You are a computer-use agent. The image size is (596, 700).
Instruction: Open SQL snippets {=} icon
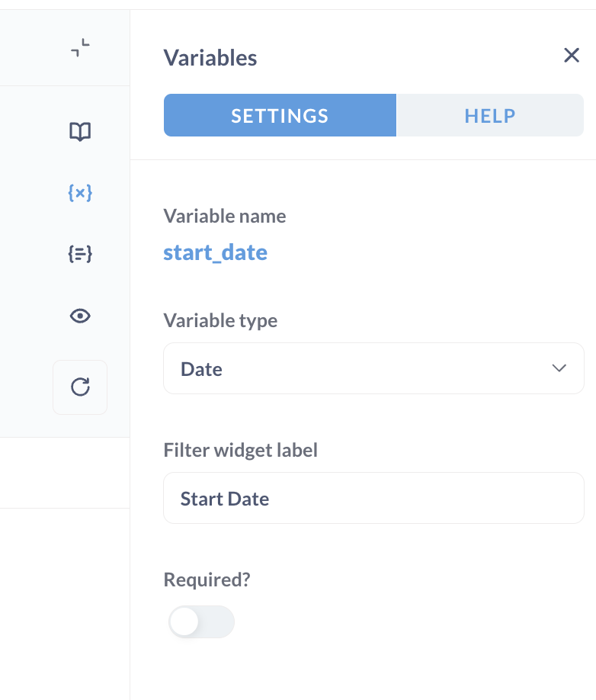pos(80,254)
